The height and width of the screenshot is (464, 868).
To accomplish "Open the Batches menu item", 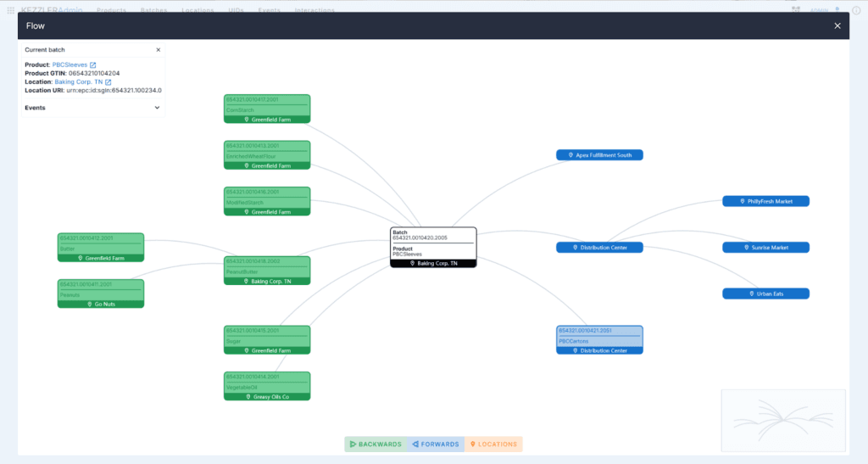I will [x=153, y=10].
